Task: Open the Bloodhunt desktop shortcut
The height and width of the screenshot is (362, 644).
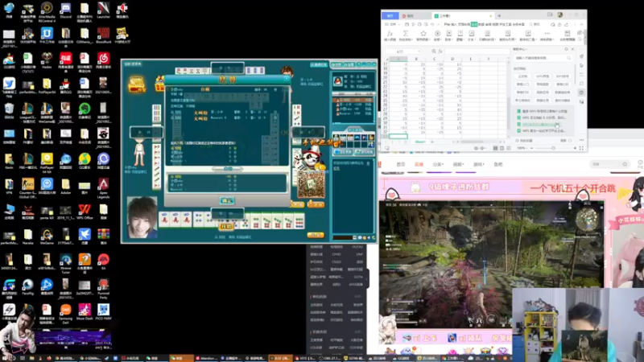Action: pos(104,35)
